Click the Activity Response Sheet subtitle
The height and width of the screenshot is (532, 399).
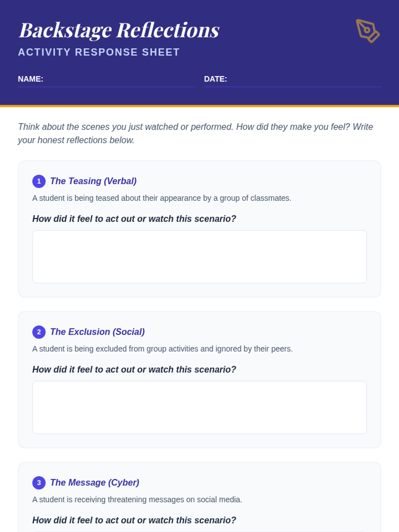click(x=99, y=52)
